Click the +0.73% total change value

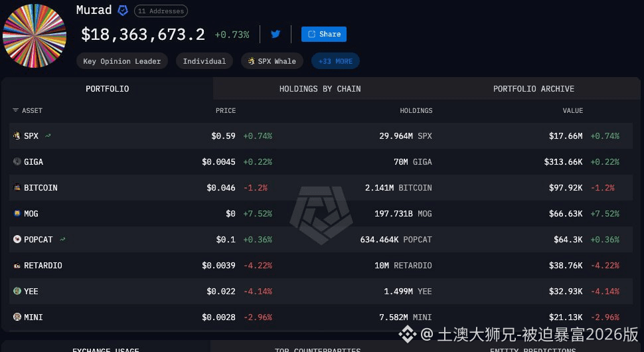point(232,35)
